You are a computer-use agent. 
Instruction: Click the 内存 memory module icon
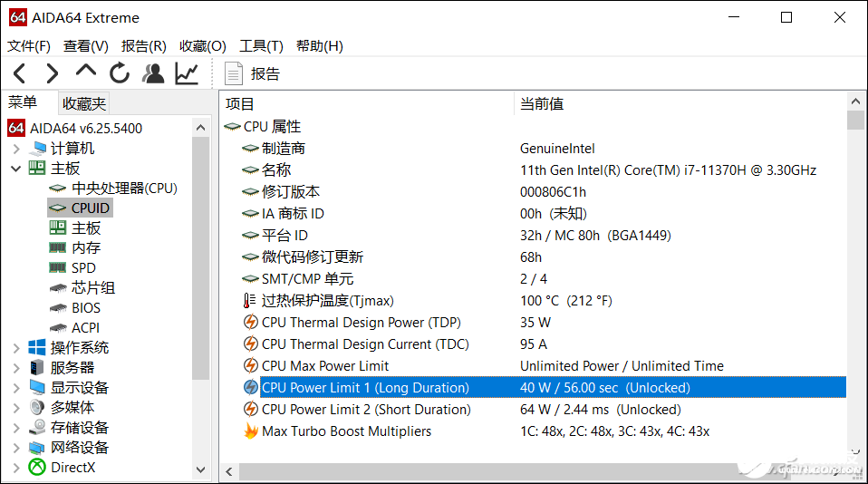click(58, 247)
